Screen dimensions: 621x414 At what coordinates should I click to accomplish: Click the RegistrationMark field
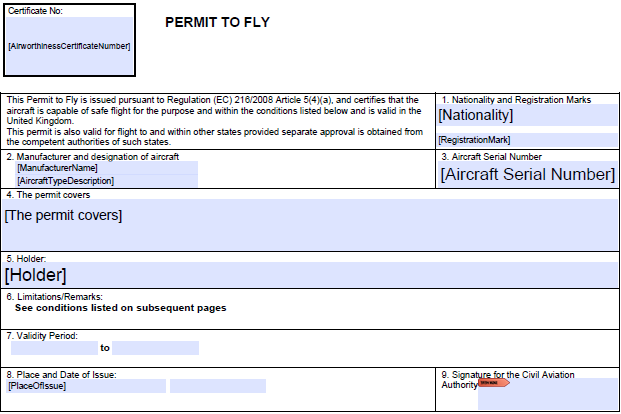click(527, 140)
